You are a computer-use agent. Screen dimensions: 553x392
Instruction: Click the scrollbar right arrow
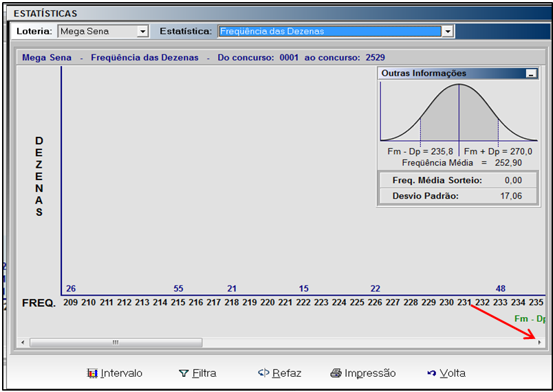point(539,342)
